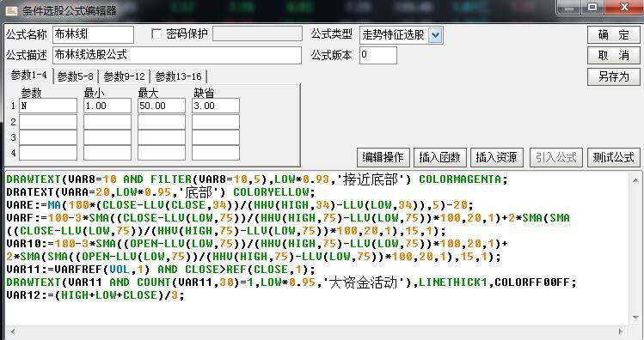
Task: Click the '接近底部' text in the code
Action: click(369, 179)
